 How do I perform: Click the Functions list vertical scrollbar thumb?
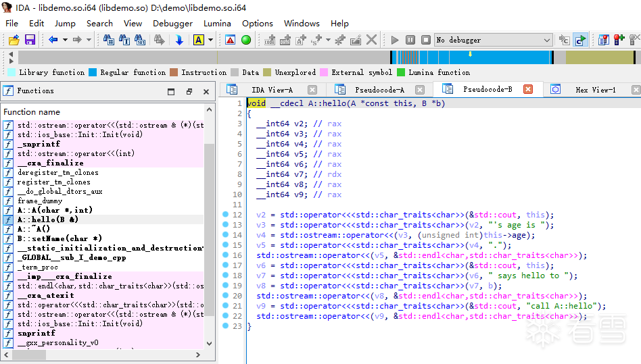210,230
